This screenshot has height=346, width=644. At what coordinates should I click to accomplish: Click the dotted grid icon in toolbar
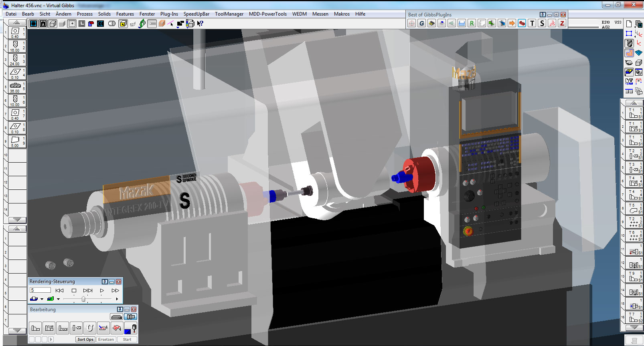click(82, 24)
